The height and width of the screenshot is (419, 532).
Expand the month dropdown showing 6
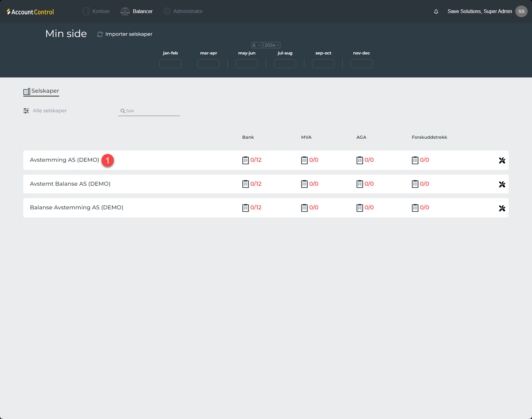point(257,45)
